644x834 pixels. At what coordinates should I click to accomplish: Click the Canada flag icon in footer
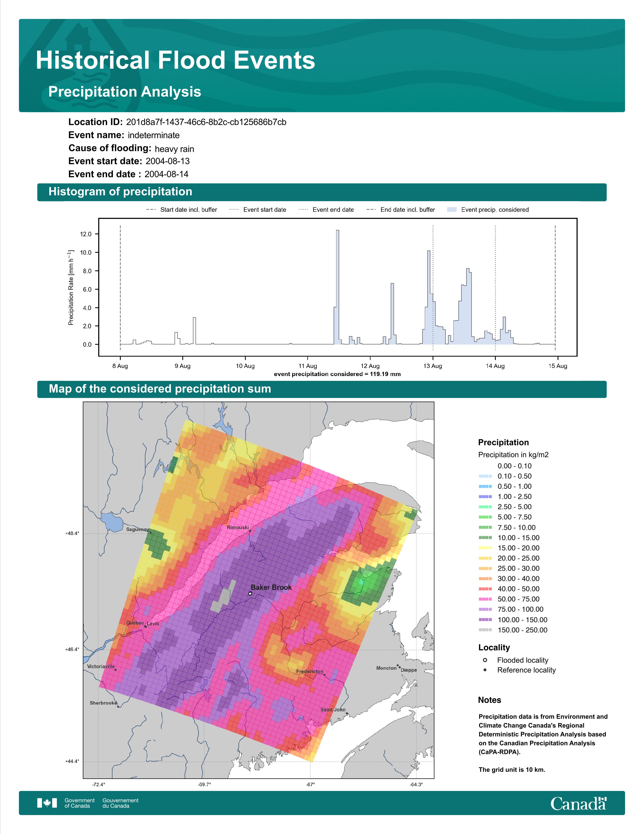click(x=47, y=803)
